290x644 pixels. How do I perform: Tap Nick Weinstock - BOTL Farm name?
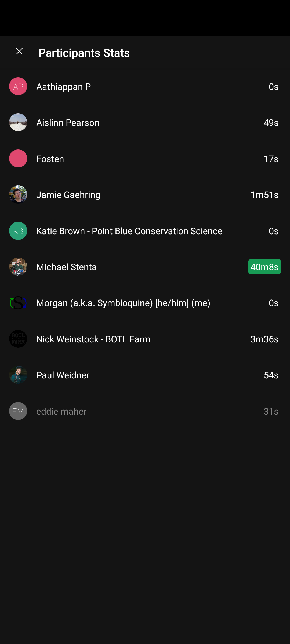coord(93,339)
